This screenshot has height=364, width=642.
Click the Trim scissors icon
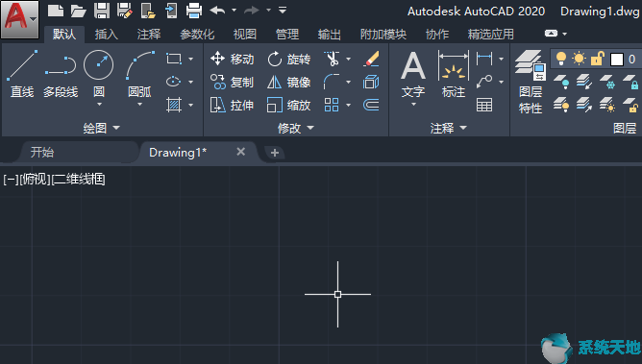click(333, 59)
